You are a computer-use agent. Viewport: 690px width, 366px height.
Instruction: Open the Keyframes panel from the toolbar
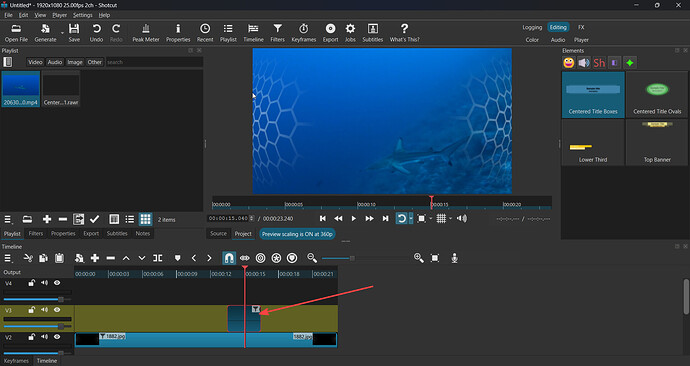pos(304,33)
